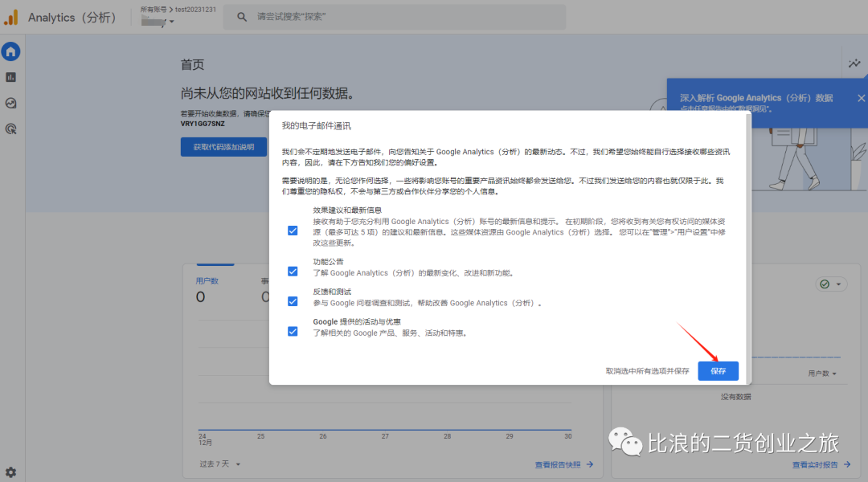Screen dimensions: 868x482
Task: Uncheck the 功能公告 checkbox
Action: pyautogui.click(x=293, y=272)
